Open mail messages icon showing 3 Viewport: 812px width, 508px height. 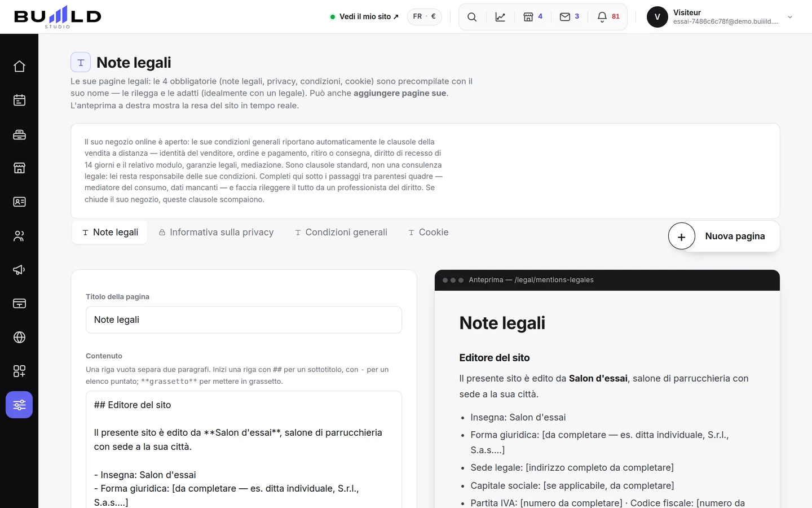coord(570,17)
